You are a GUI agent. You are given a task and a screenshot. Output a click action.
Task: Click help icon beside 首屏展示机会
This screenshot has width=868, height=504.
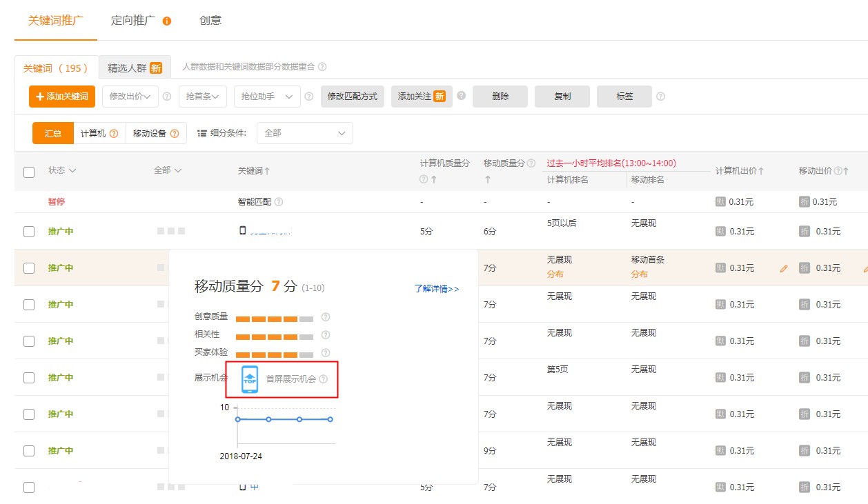pos(323,379)
